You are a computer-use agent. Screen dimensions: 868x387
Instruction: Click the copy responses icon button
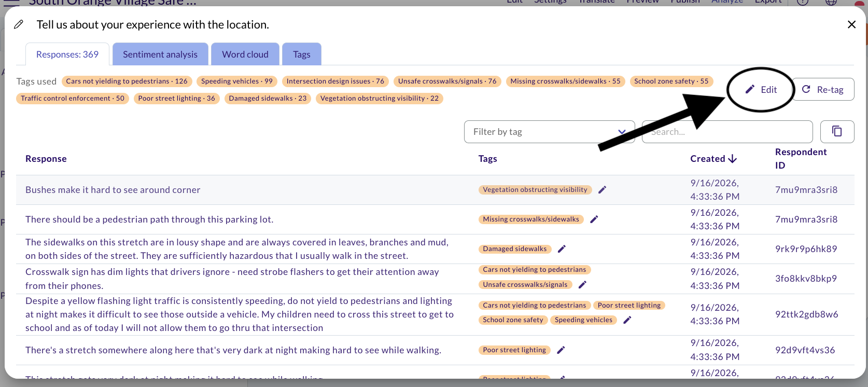click(837, 132)
